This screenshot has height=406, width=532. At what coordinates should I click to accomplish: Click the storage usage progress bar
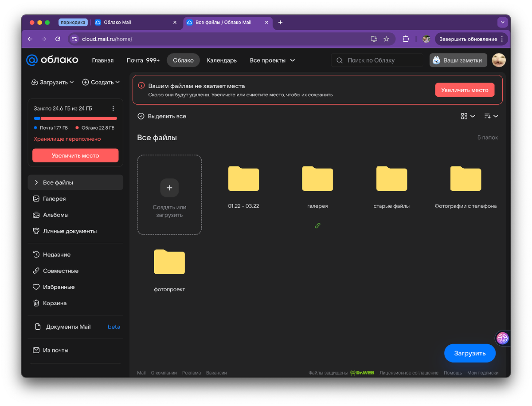point(75,118)
